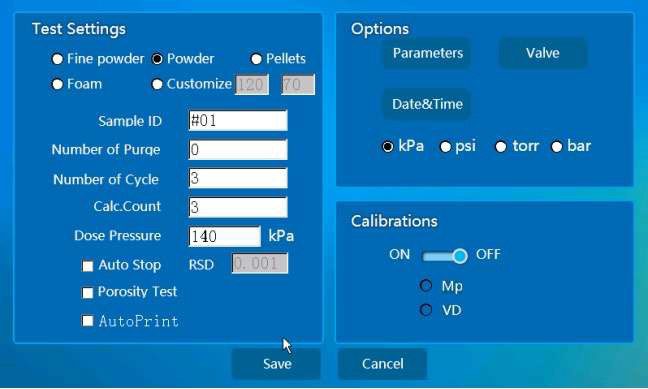This screenshot has height=389, width=648.
Task: Select the Mp calibration option
Action: point(426,285)
